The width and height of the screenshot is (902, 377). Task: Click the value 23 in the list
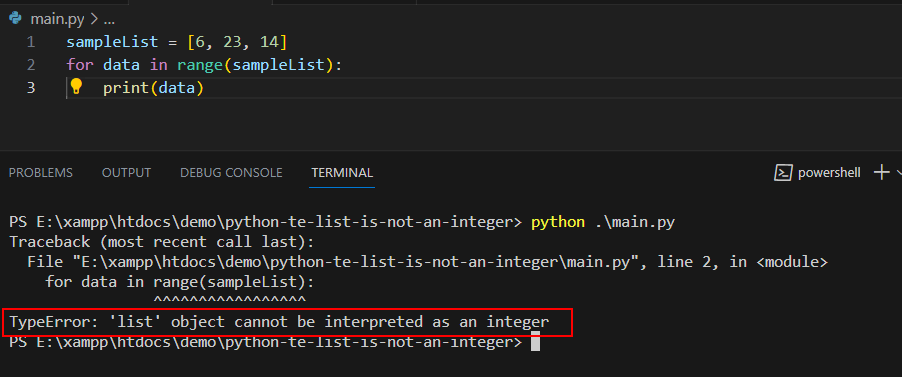coord(232,42)
